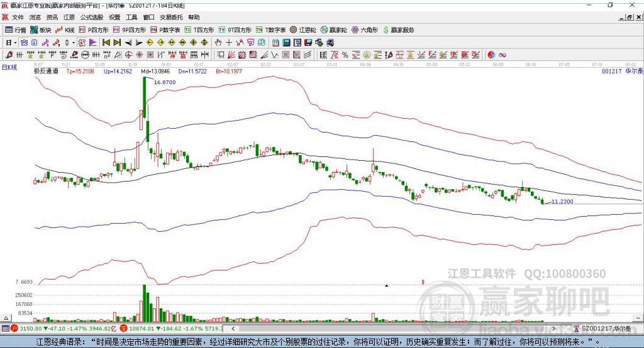Select the zigzag wave line tool
The image size is (644, 348).
click(x=274, y=55)
